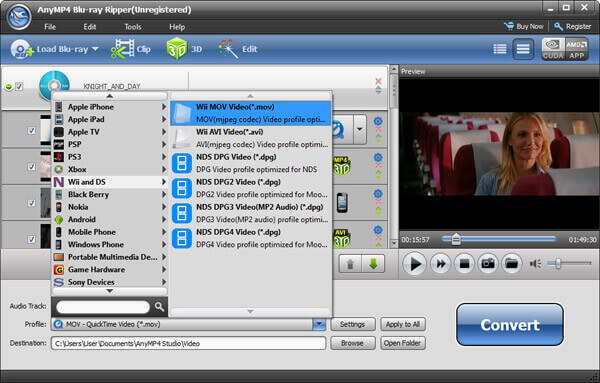Screen dimensions: 600x383
Task: Choose NDS DPG3 Video MP2 Audio profile
Action: coord(251,213)
